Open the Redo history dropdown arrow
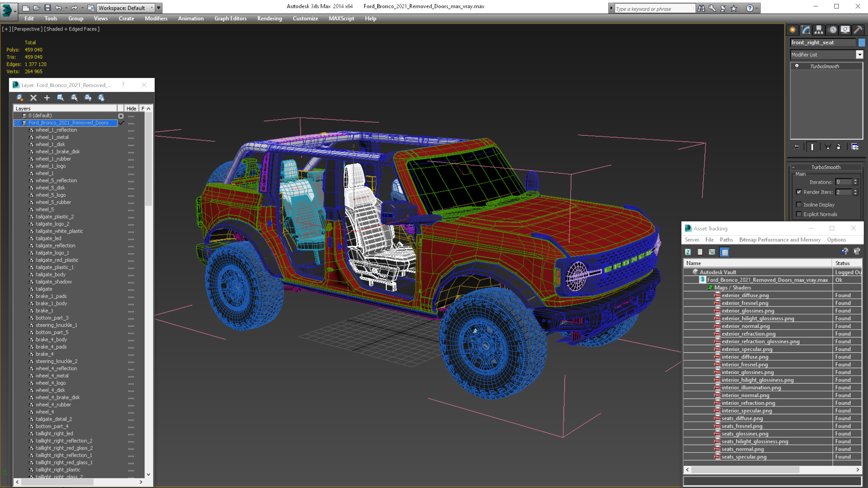 point(82,8)
